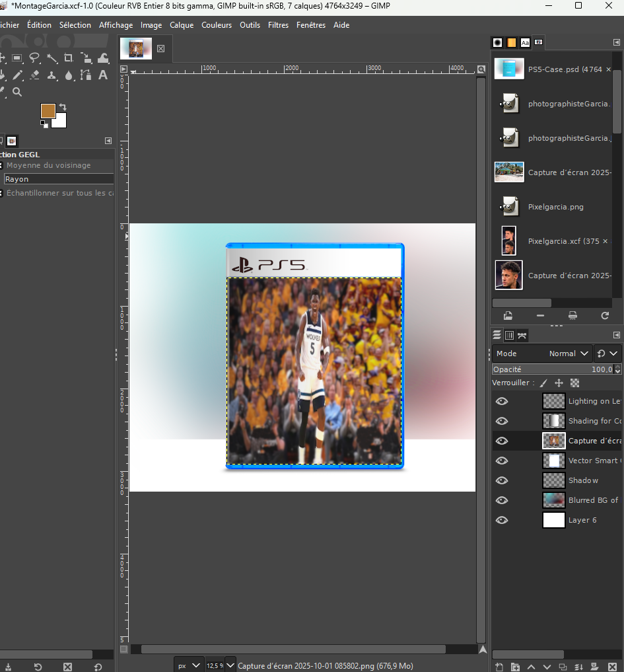Select the Clone stamp tool
This screenshot has width=624, height=672.
pyautogui.click(x=52, y=75)
